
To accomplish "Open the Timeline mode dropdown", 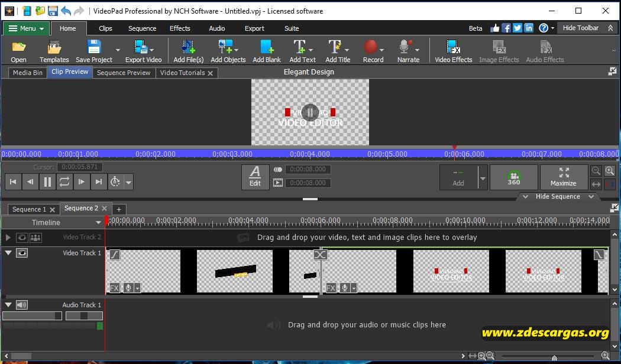I will [98, 223].
